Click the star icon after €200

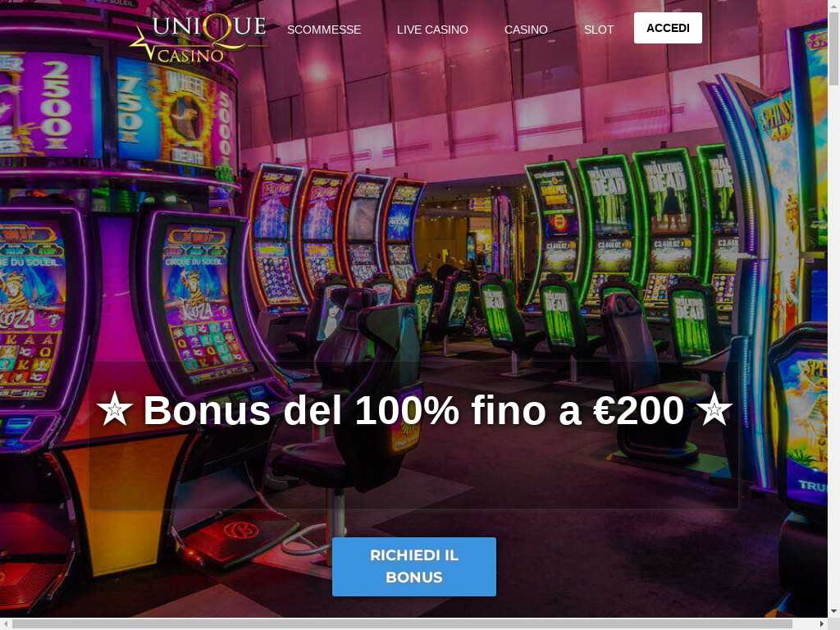714,409
